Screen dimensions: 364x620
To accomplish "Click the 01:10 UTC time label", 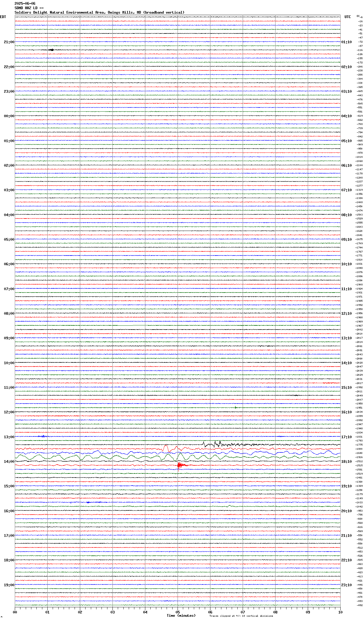I will click(347, 42).
